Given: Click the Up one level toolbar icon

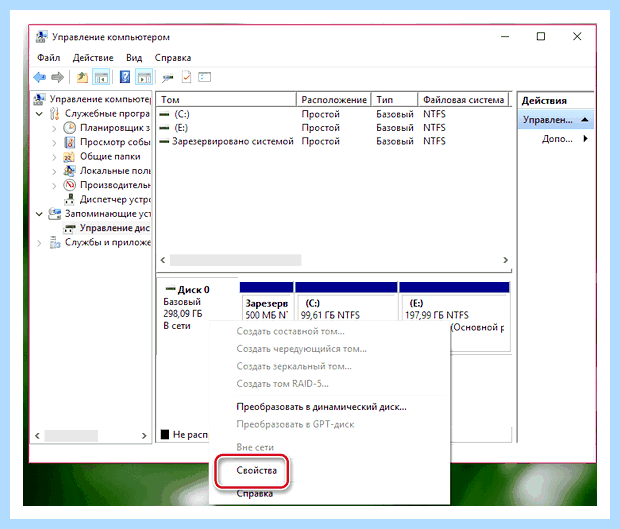Looking at the screenshot, I should tap(82, 77).
